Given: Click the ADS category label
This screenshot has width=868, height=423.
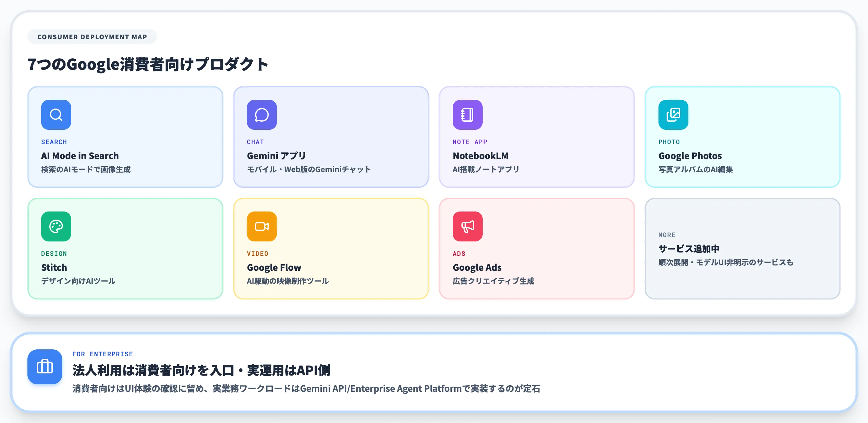Looking at the screenshot, I should [459, 254].
